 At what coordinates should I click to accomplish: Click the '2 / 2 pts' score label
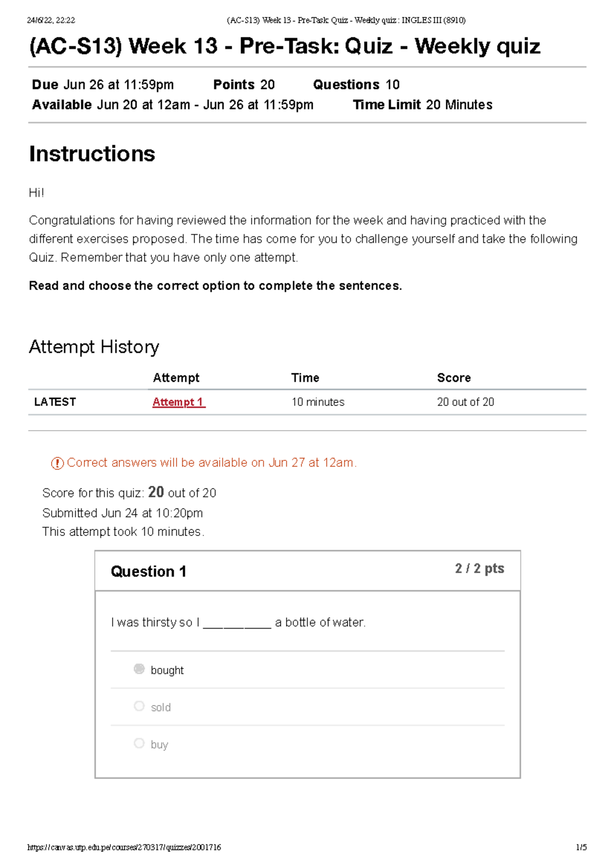[479, 569]
